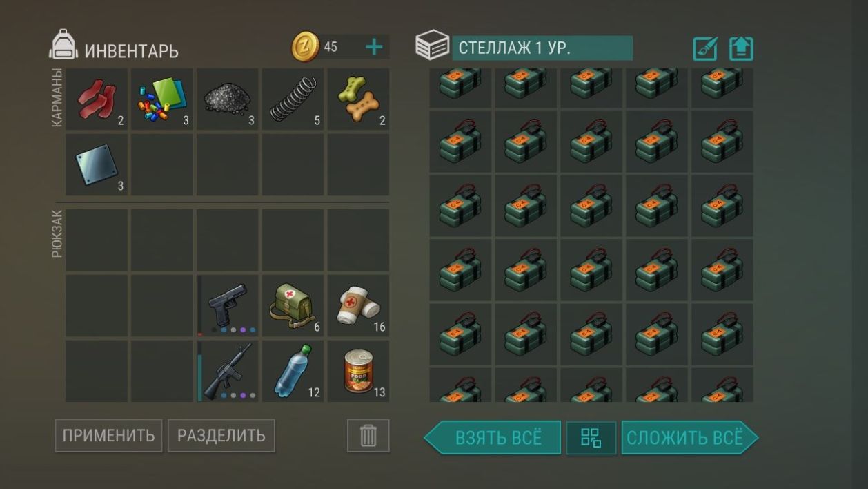Select the dog bone treats item
Image resolution: width=868 pixels, height=489 pixels.
[358, 99]
